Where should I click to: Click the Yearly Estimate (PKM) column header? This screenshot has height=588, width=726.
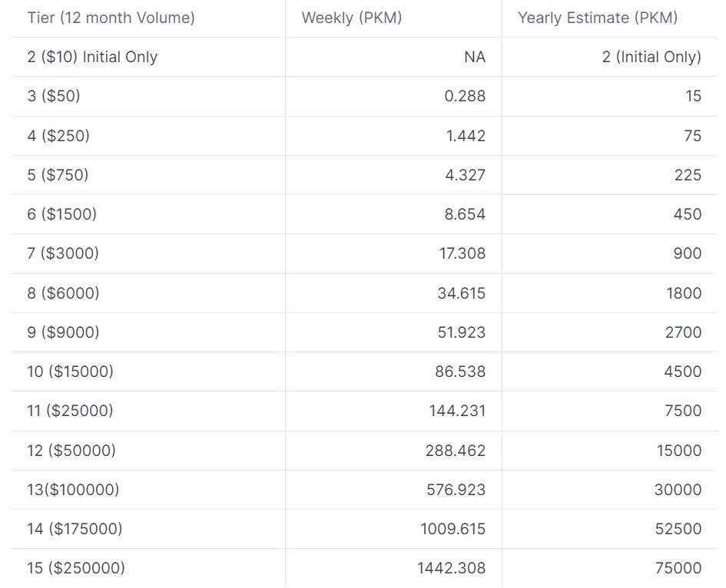click(598, 18)
